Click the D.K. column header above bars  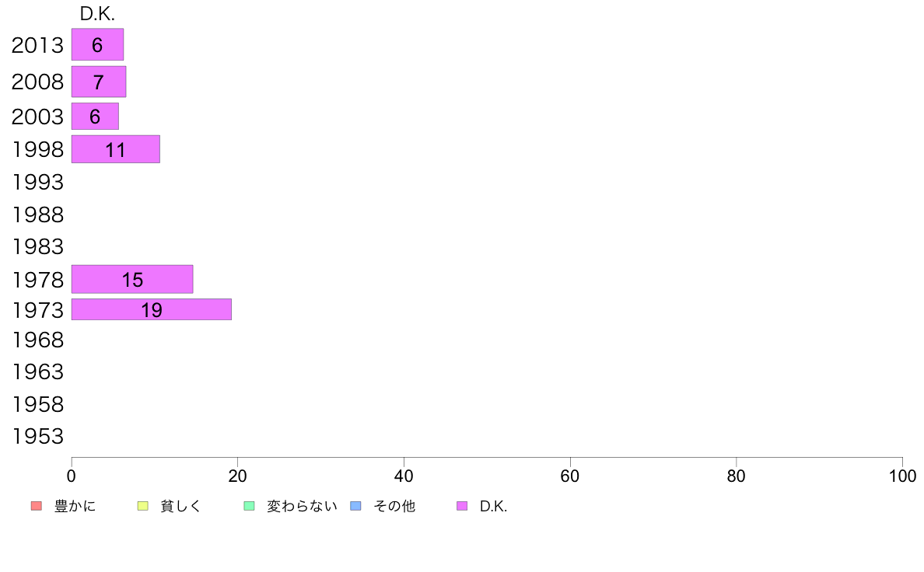97,14
